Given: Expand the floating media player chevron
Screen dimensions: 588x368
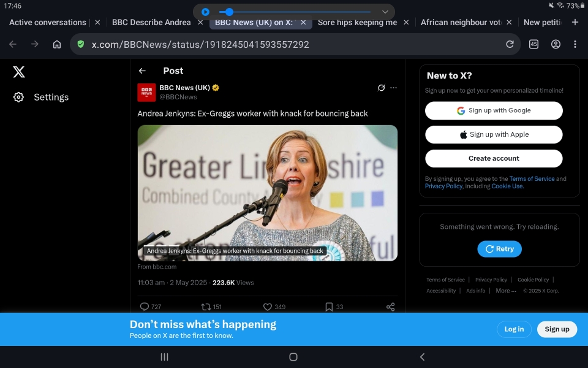Looking at the screenshot, I should [385, 12].
